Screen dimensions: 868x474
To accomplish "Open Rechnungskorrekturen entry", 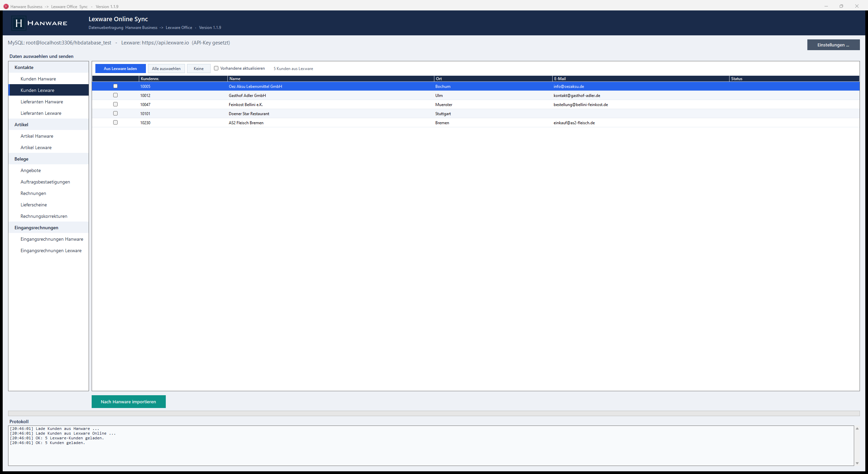I will [x=49, y=216].
